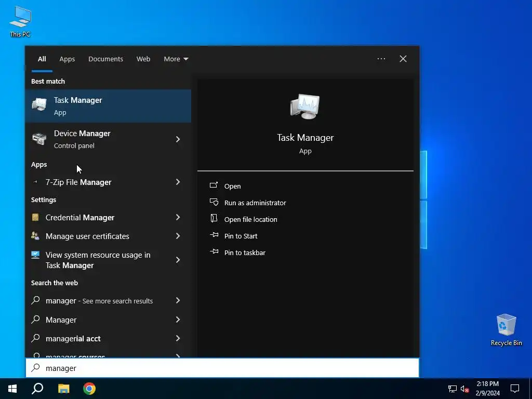This screenshot has width=532, height=399.
Task: Click the network status tray icon
Action: 453,389
